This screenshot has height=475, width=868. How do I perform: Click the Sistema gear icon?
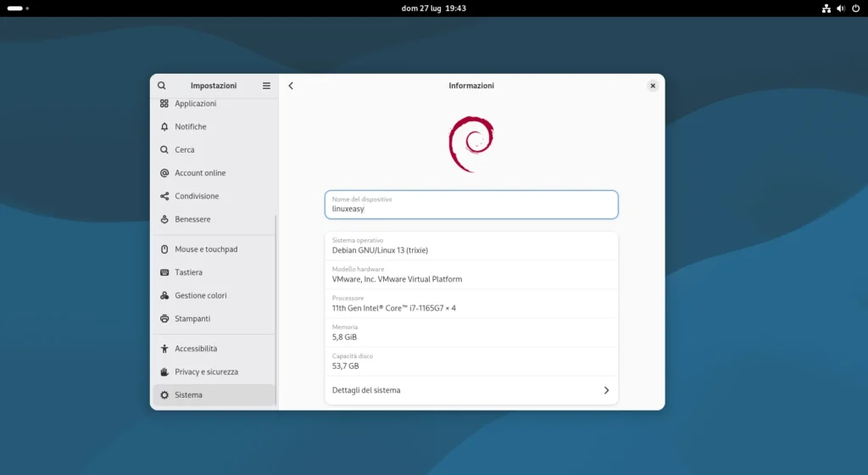point(164,395)
